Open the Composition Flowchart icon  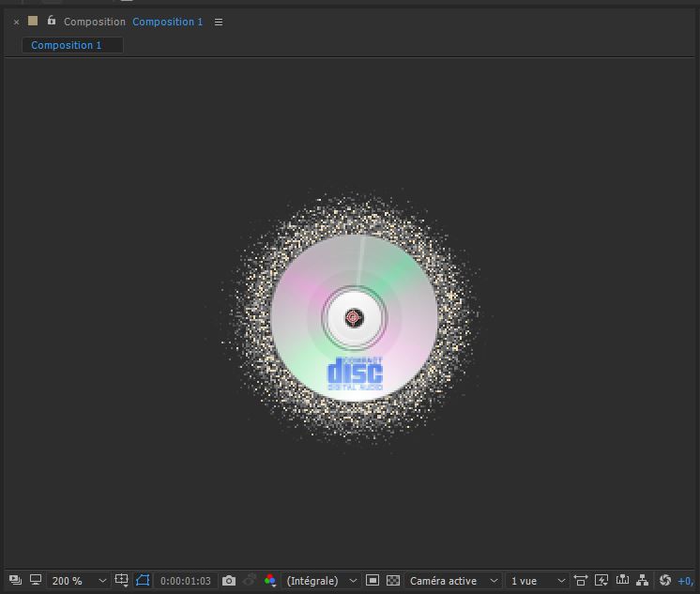pyautogui.click(x=643, y=580)
